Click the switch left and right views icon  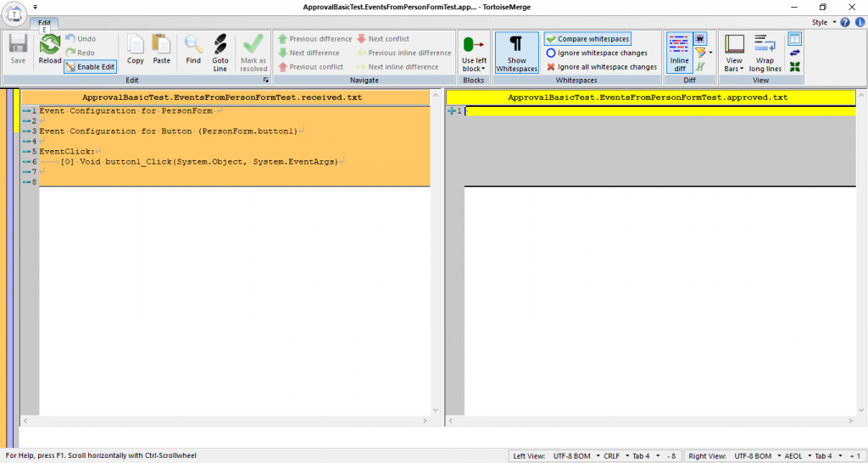pyautogui.click(x=794, y=53)
